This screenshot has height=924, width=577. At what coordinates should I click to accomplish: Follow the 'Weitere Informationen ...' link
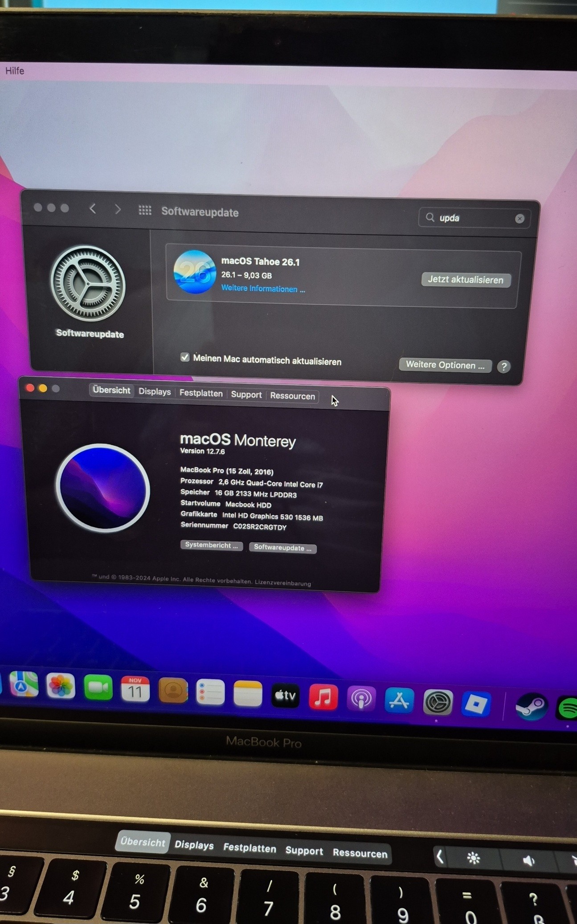pos(263,289)
